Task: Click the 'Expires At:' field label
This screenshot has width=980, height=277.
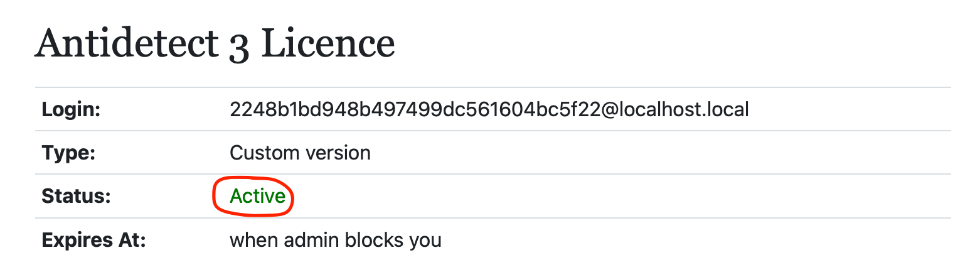Action: point(93,240)
